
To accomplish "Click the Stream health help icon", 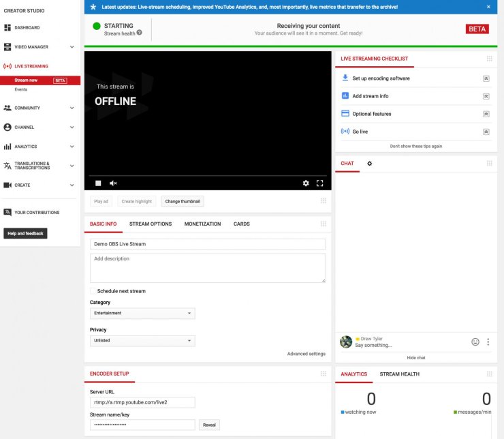I will pos(140,33).
